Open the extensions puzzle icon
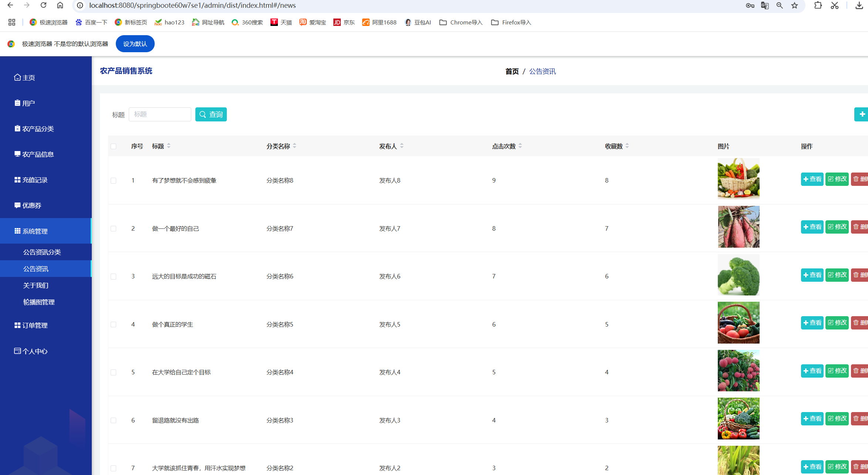Screen dimensions: 868x475 pos(818,5)
